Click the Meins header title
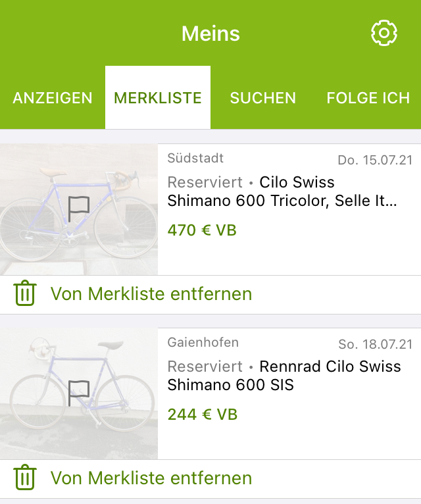This screenshot has width=421, height=504. [210, 34]
